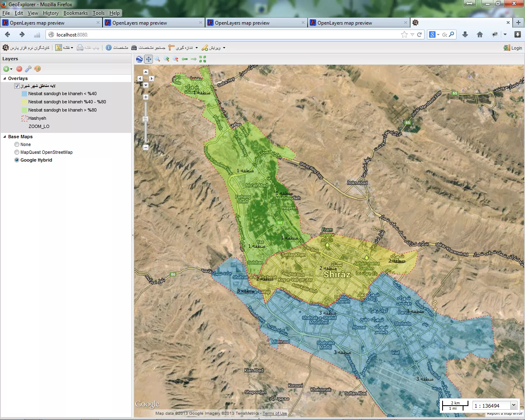Open layer styles palette icon
Image resolution: width=525 pixels, height=420 pixels.
(x=37, y=69)
